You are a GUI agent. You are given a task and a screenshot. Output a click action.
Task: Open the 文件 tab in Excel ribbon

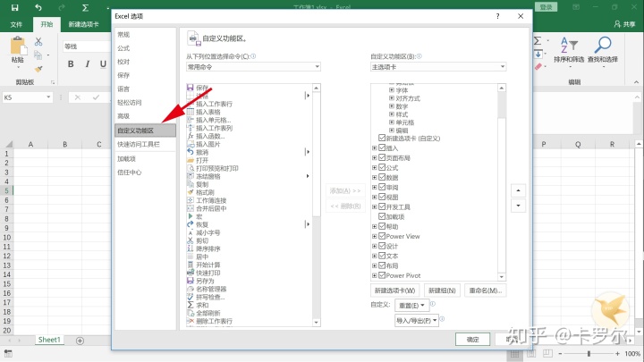click(x=16, y=25)
